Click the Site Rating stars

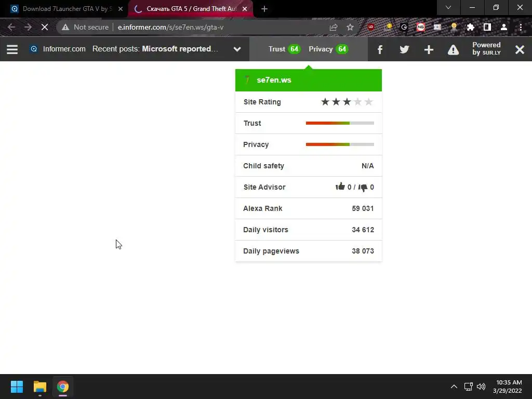347,102
